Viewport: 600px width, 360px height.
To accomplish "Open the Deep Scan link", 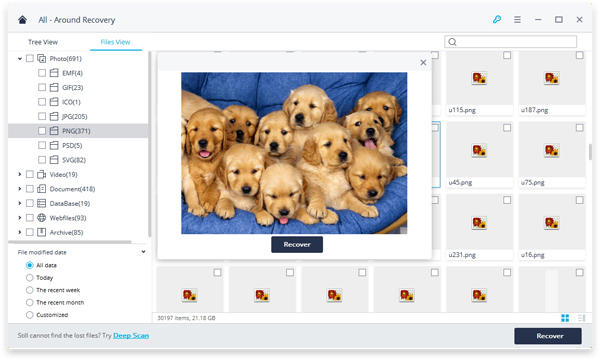I will tap(131, 336).
